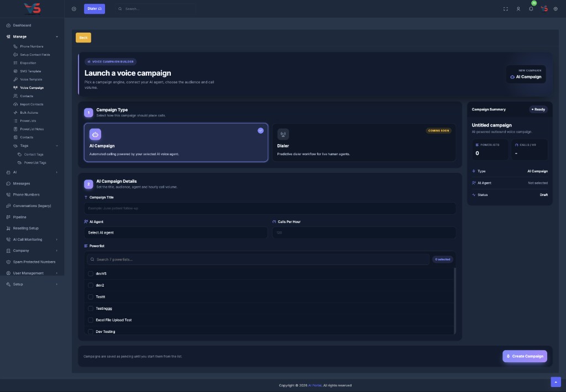Screen dimensions: 566x392
Task: Click the 0 selected badge
Action: tap(443, 259)
